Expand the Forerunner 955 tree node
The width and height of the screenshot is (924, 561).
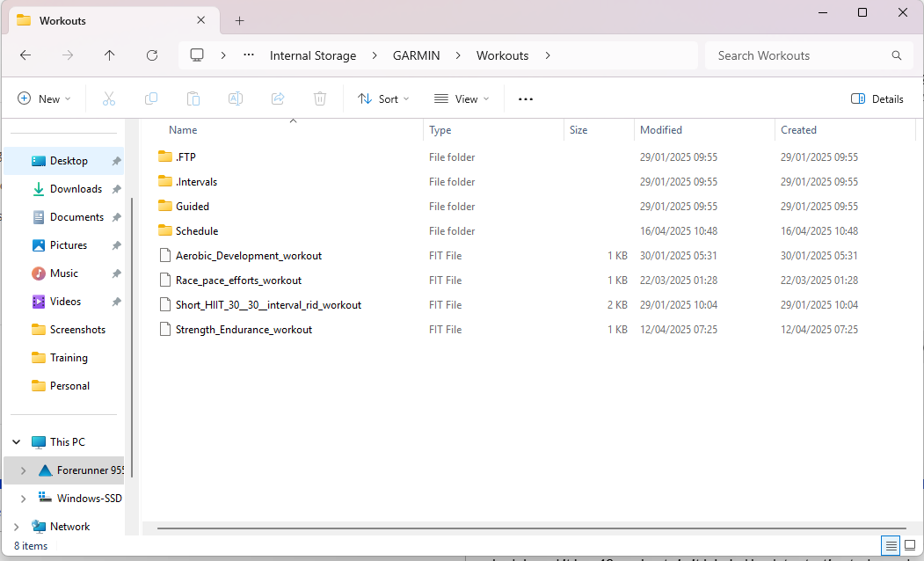pyautogui.click(x=23, y=470)
